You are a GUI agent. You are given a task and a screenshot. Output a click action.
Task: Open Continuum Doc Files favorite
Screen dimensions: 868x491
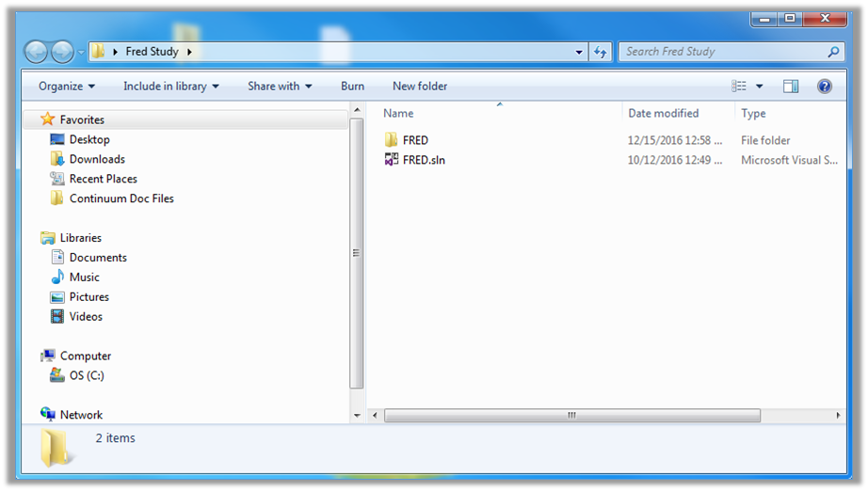121,198
